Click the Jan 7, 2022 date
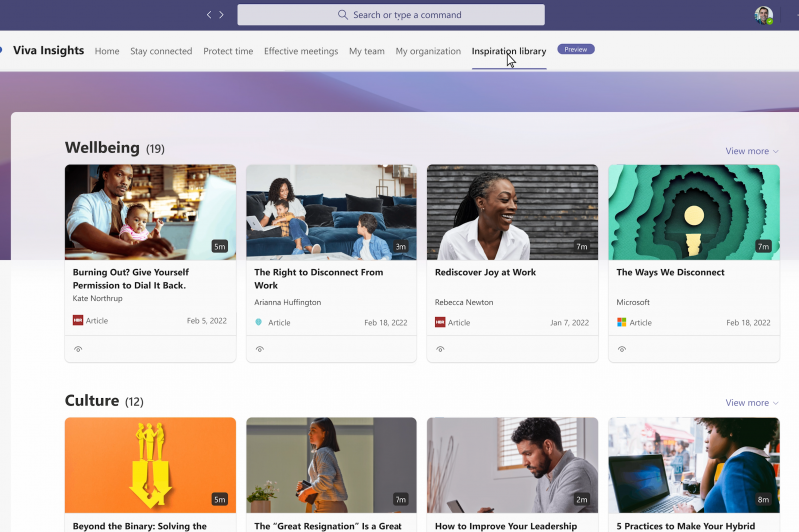Image resolution: width=799 pixels, height=532 pixels. 569,322
